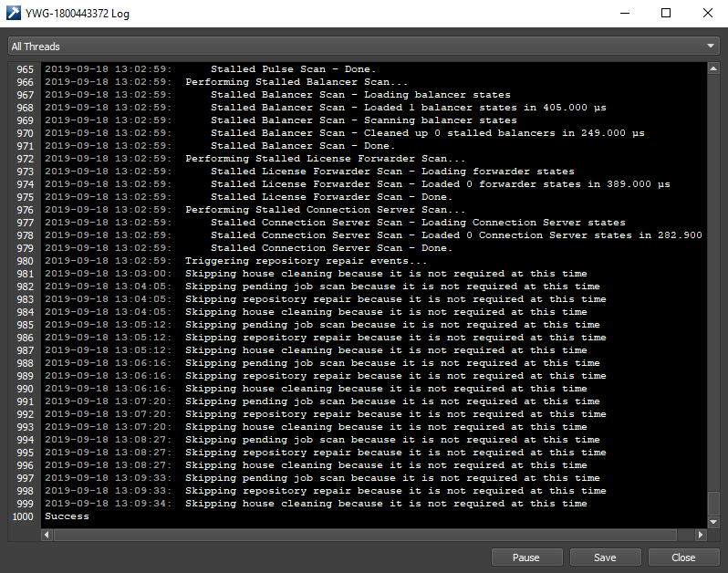Click 'Stalled License Forwarder Scan - Done.' line
This screenshot has height=573, width=728.
tap(249, 197)
